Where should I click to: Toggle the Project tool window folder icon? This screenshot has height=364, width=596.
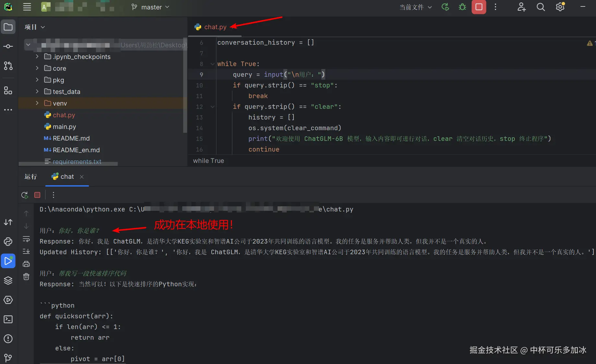pos(8,27)
